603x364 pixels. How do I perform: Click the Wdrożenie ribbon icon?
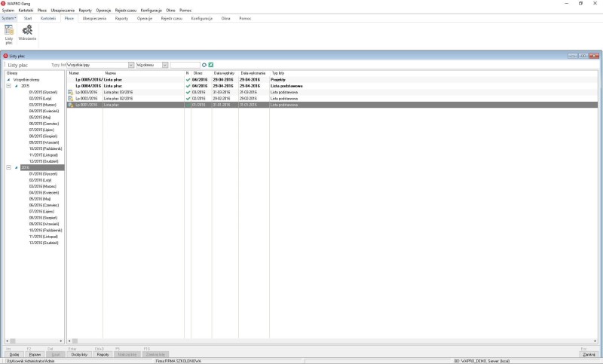click(28, 33)
